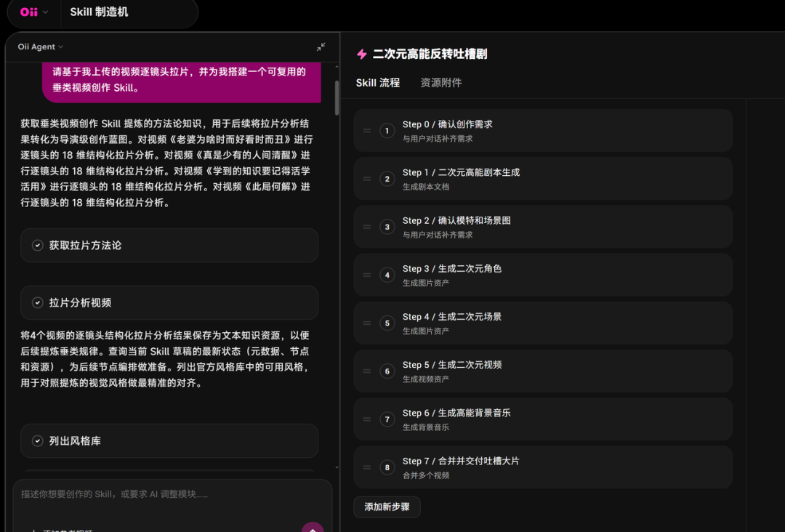Grab the drag handle for Step 5 生成二次元视频
Viewport: 785px width, 532px height.
367,371
